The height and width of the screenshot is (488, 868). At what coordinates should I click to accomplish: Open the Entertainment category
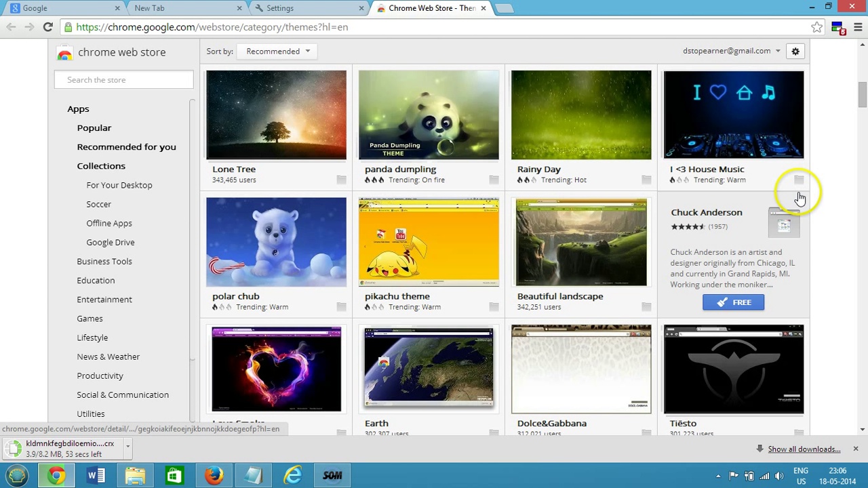[x=104, y=299]
